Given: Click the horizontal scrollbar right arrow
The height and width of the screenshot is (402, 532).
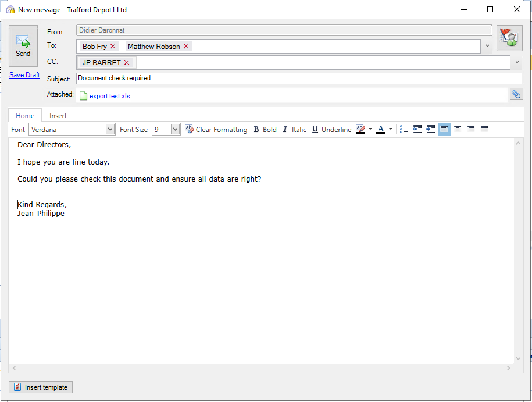Looking at the screenshot, I should click(509, 368).
